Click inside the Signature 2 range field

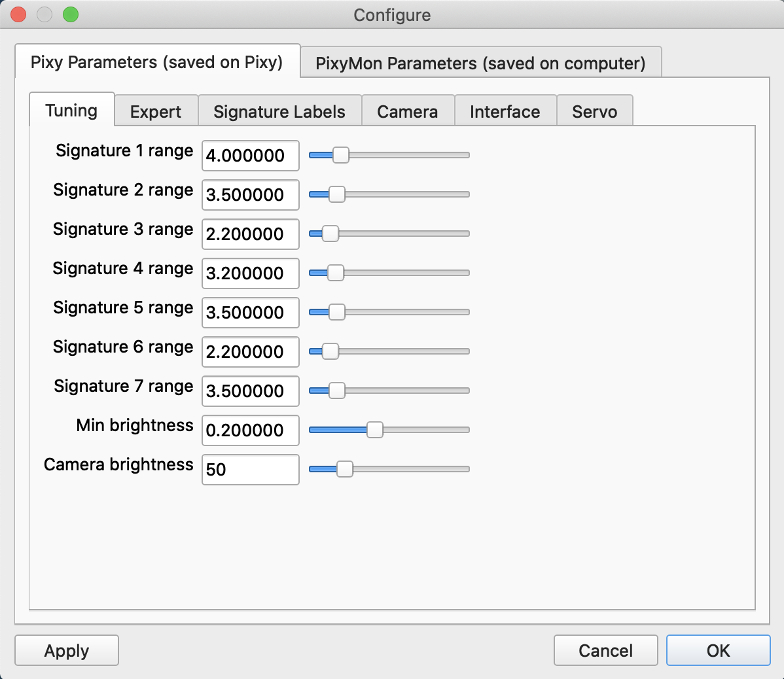[x=250, y=194]
